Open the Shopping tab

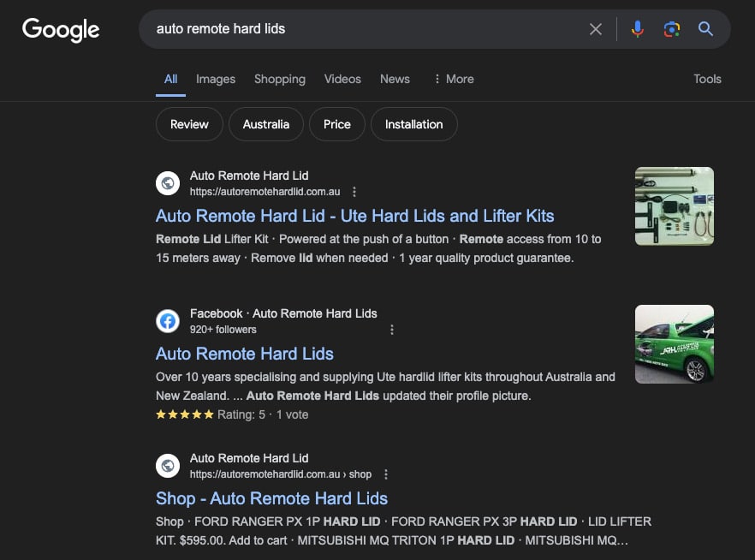point(279,79)
